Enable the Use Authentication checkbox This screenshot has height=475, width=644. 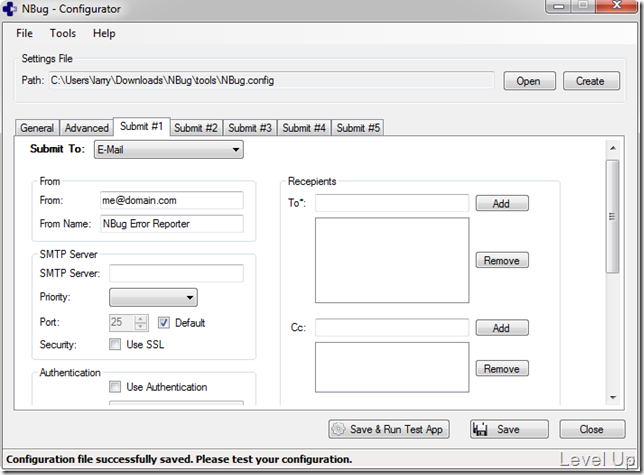[x=115, y=387]
